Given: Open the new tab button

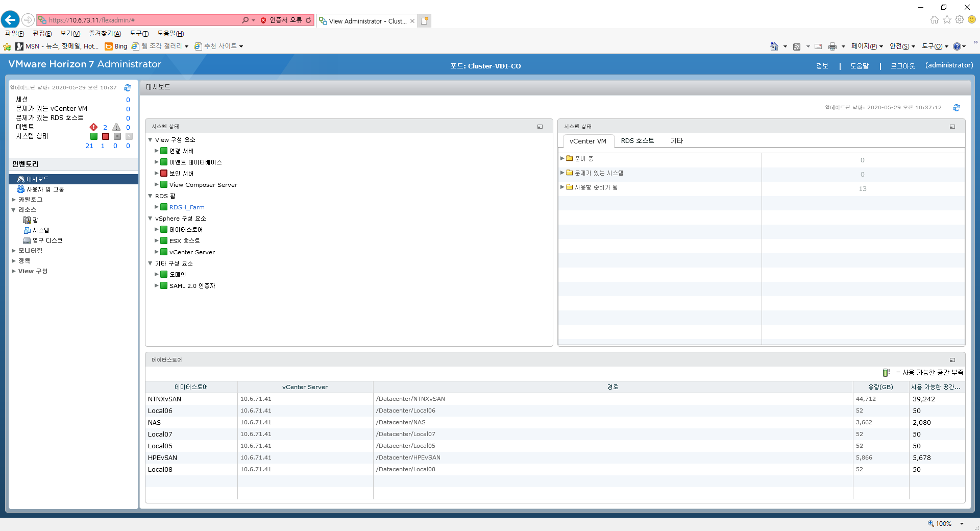Looking at the screenshot, I should [x=425, y=21].
